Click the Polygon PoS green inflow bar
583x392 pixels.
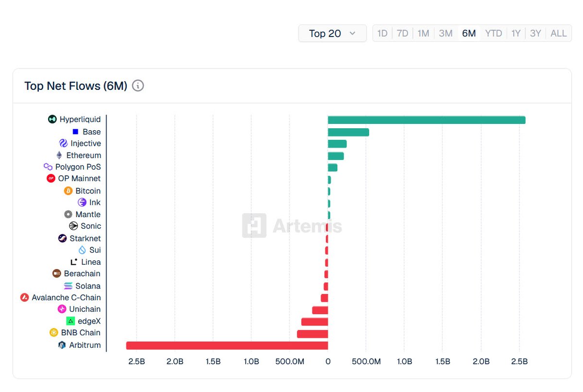(333, 168)
